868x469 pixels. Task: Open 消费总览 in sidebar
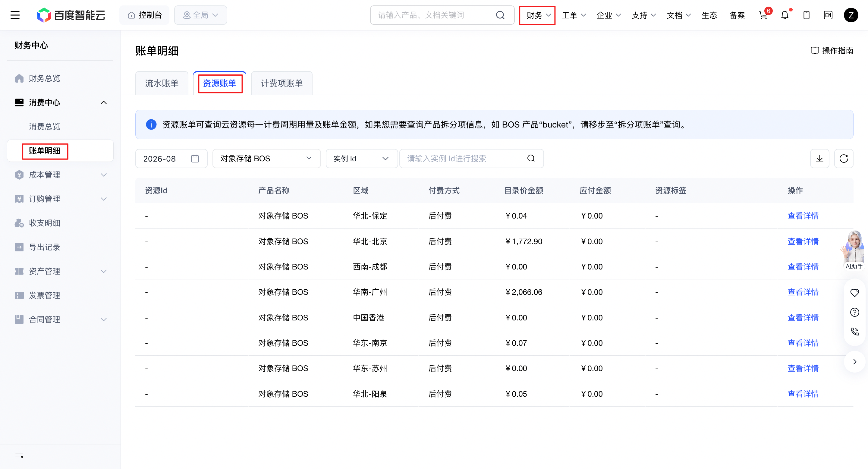tap(45, 127)
